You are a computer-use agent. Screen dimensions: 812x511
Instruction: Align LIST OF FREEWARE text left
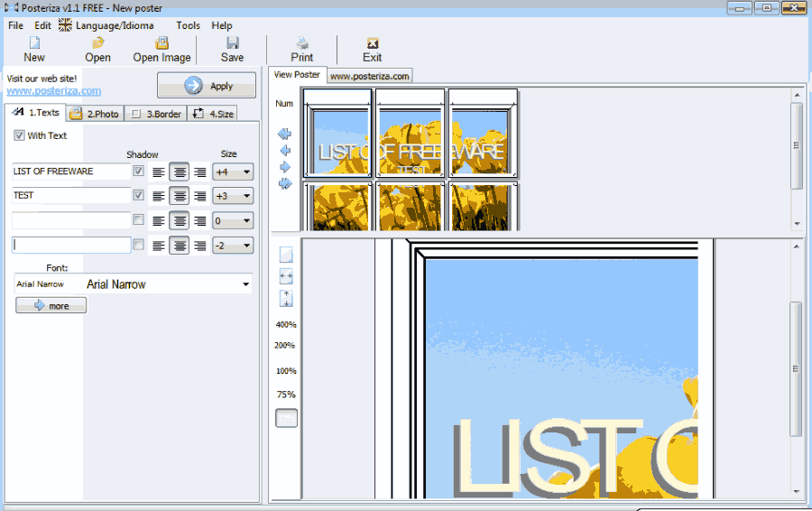pos(159,172)
